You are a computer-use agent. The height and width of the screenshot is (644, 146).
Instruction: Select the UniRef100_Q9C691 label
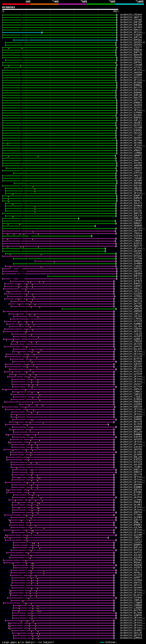point(131,251)
